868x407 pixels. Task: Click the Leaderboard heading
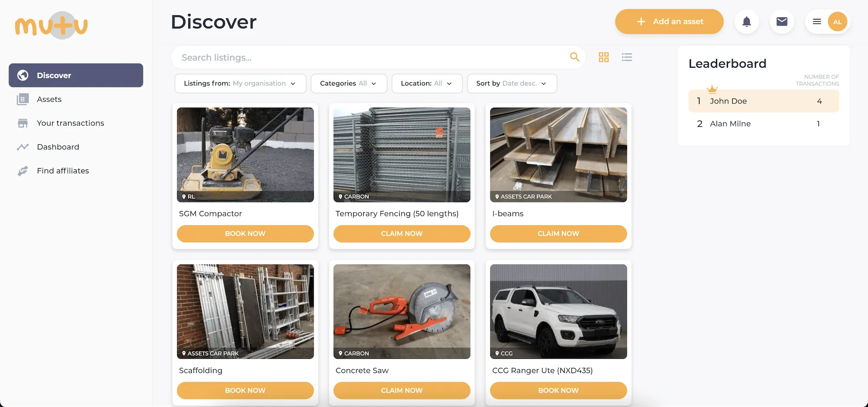727,63
